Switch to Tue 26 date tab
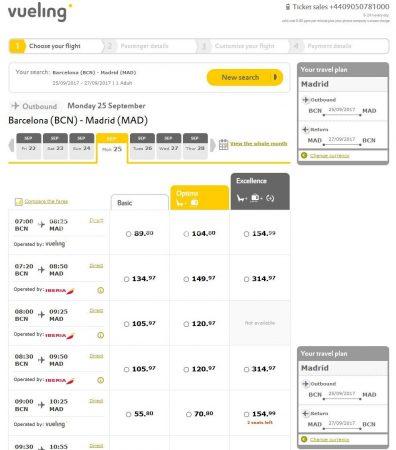Image resolution: width=396 pixels, height=450 pixels. (x=142, y=146)
